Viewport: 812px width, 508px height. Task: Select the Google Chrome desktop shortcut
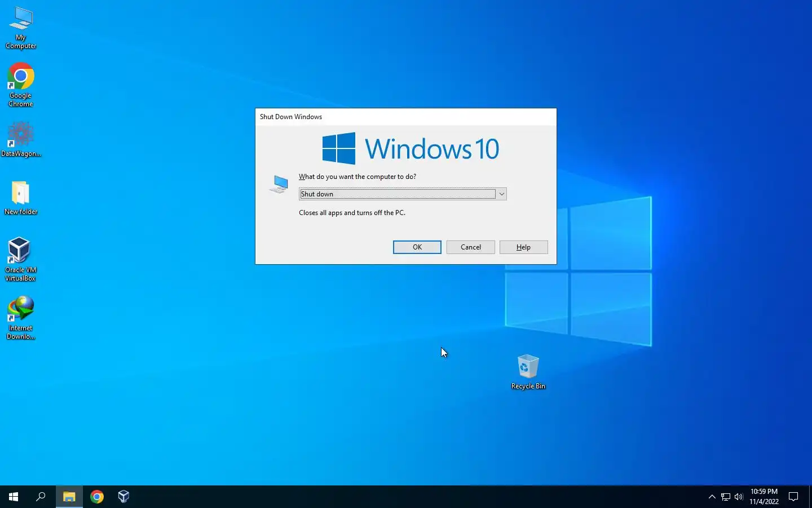point(21,85)
